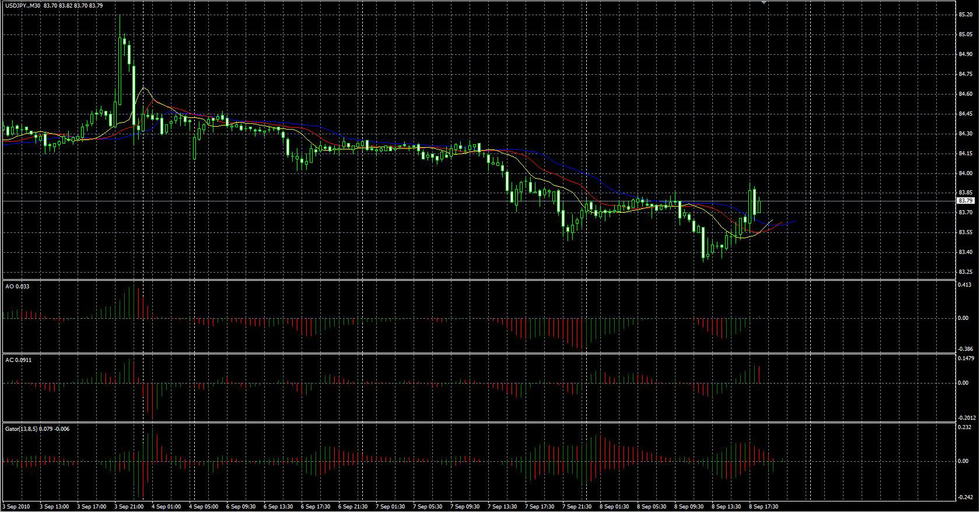Click the highlighted current price 83.79 tag
Viewport: 980px width, 512px height.
pos(965,201)
